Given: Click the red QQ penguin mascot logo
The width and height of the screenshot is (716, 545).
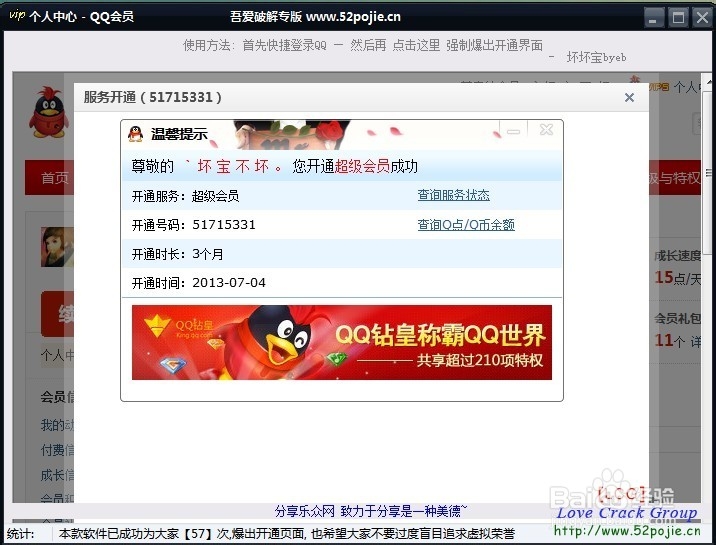Looking at the screenshot, I should [x=49, y=112].
